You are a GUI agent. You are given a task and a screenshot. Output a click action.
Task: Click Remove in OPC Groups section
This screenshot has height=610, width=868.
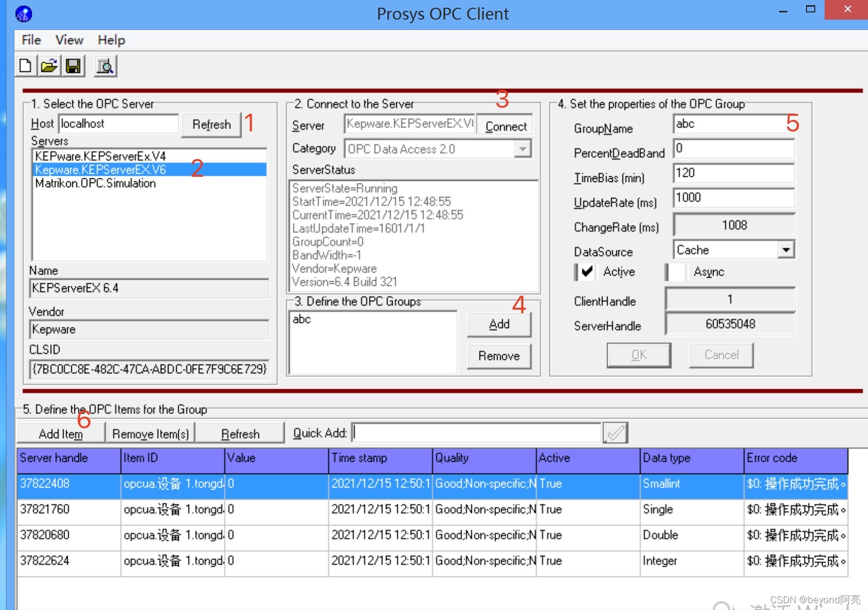tap(499, 356)
